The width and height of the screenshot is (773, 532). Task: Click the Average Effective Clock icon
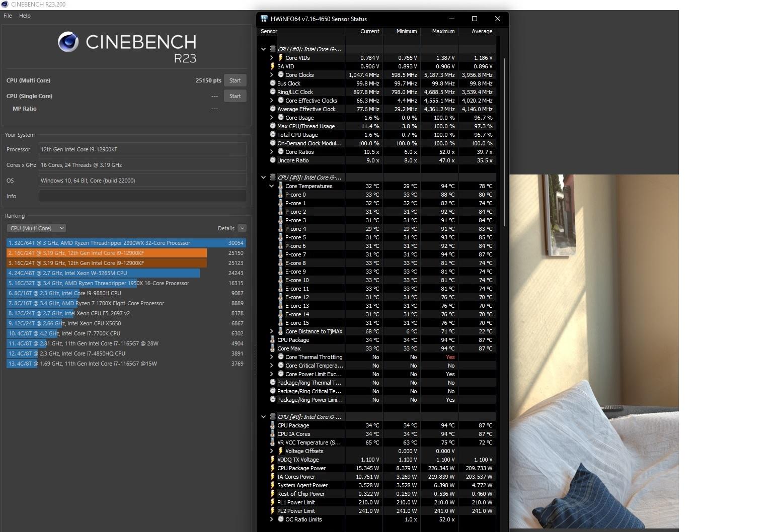[x=273, y=109]
